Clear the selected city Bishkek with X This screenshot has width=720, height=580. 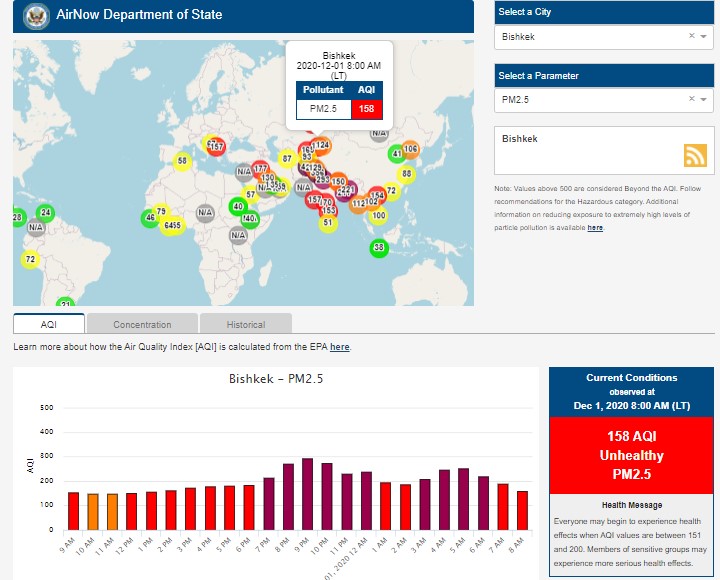click(691, 37)
